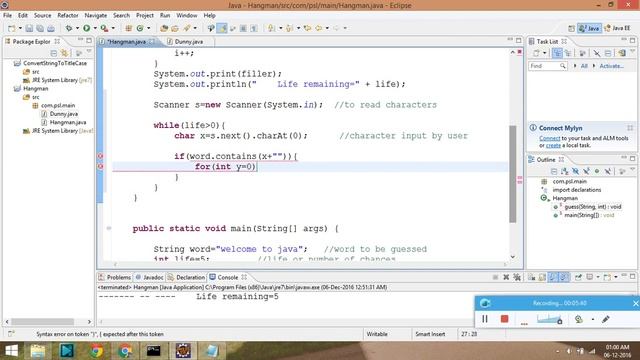The image size is (640, 360).
Task: Open the Package Explorer view menu triangle
Action: click(89, 52)
